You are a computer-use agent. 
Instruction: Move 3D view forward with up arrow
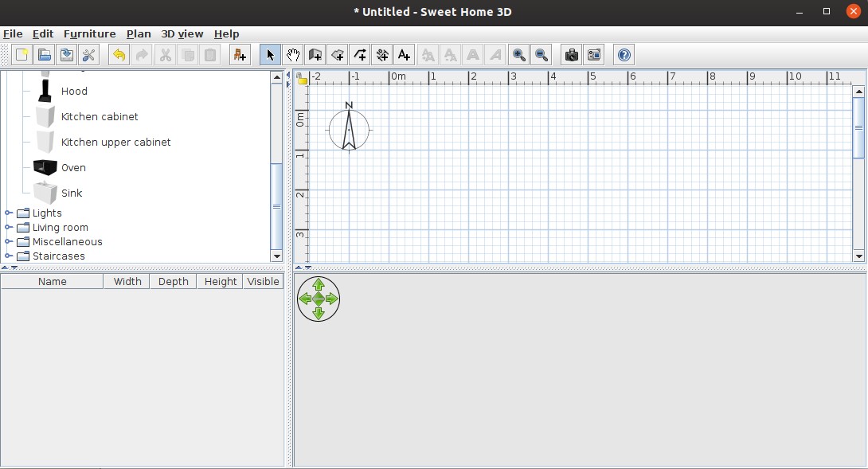(319, 285)
